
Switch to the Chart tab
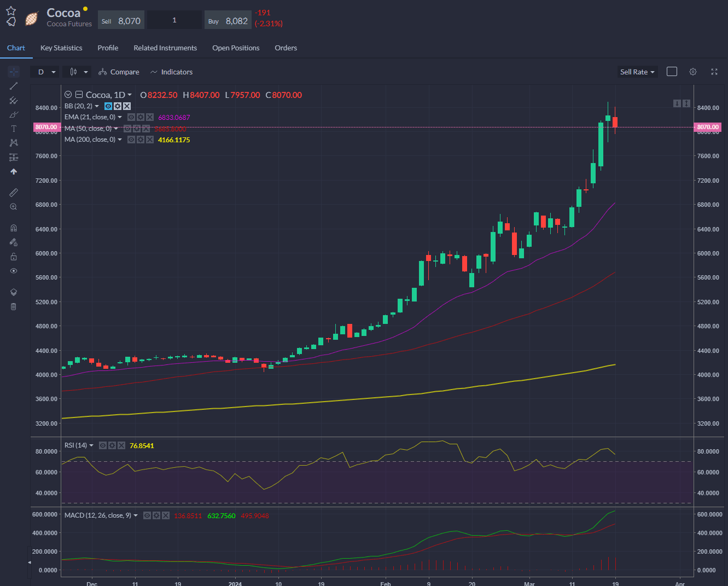click(16, 48)
